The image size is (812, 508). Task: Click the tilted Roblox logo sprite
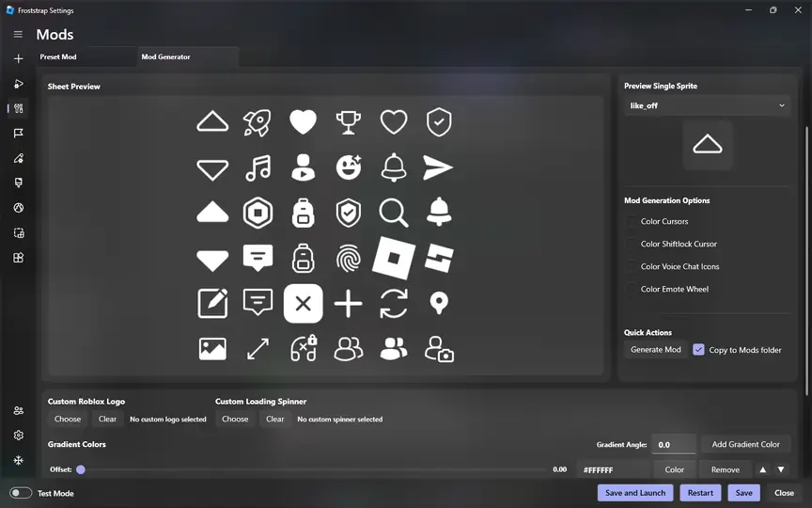tap(394, 258)
